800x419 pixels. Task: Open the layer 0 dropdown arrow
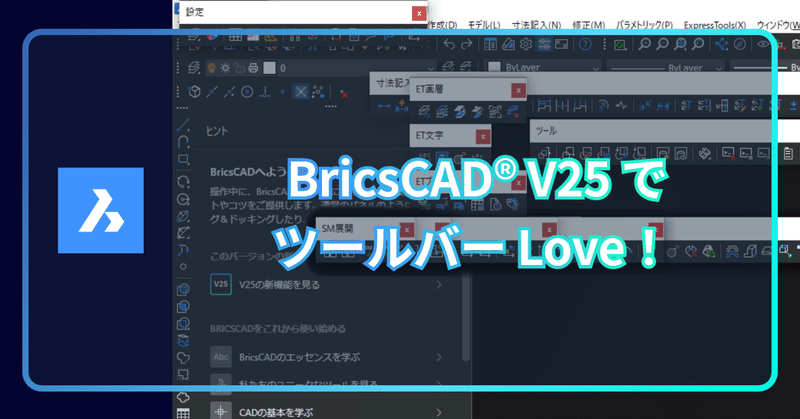click(x=431, y=68)
